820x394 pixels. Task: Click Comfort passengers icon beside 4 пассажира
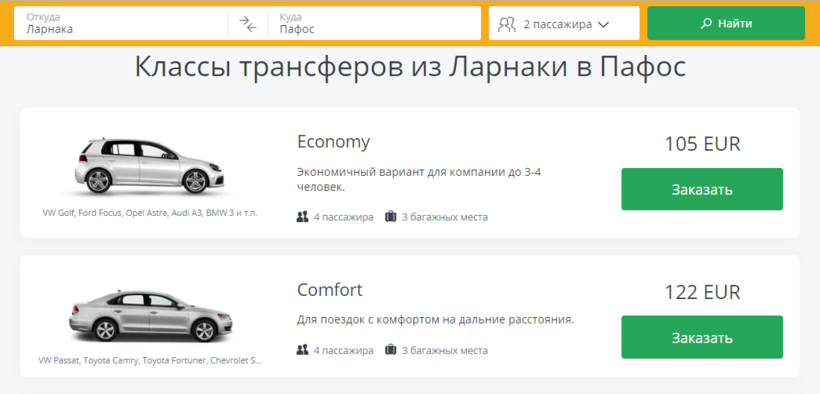click(302, 350)
